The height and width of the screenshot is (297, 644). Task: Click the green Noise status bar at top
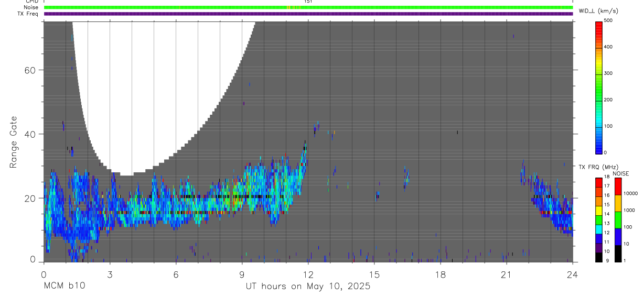tap(308, 7)
